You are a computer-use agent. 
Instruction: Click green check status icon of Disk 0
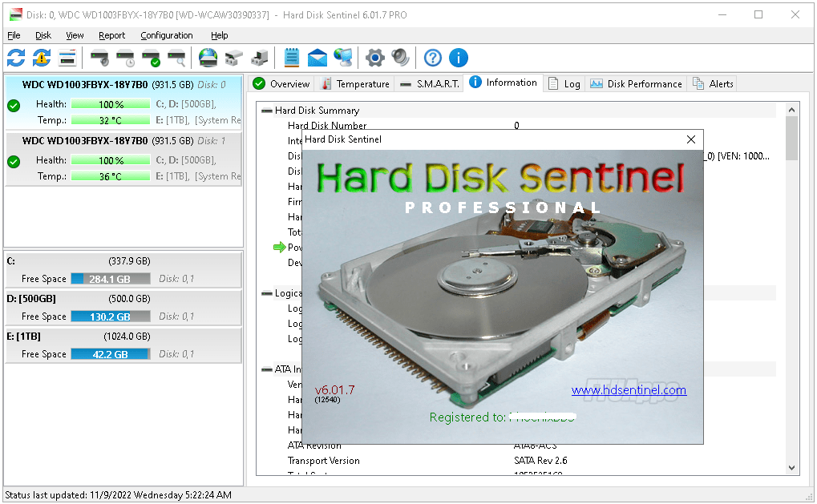[14, 106]
